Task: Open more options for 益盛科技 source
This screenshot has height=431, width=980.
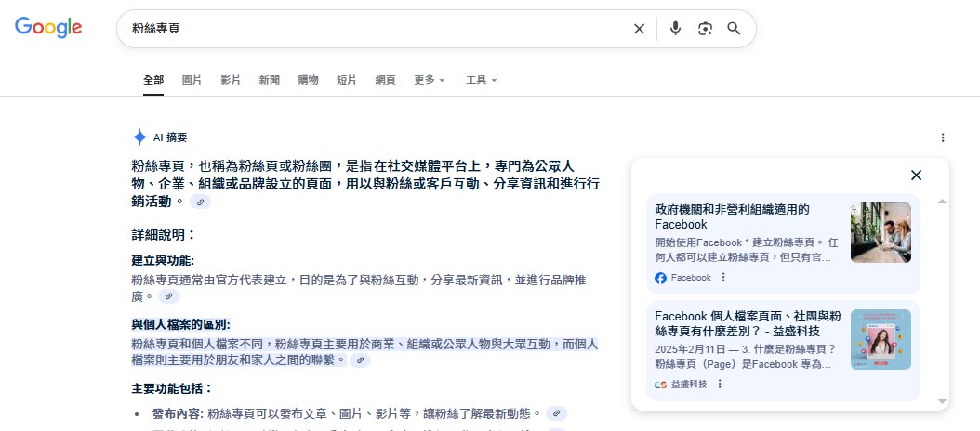Action: tap(720, 384)
